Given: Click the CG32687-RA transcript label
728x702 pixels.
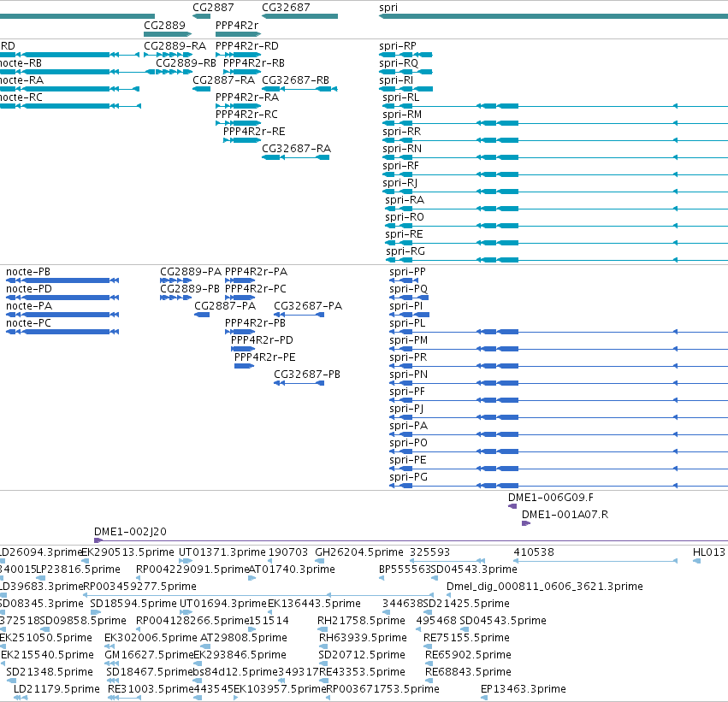Looking at the screenshot, I should [x=296, y=149].
